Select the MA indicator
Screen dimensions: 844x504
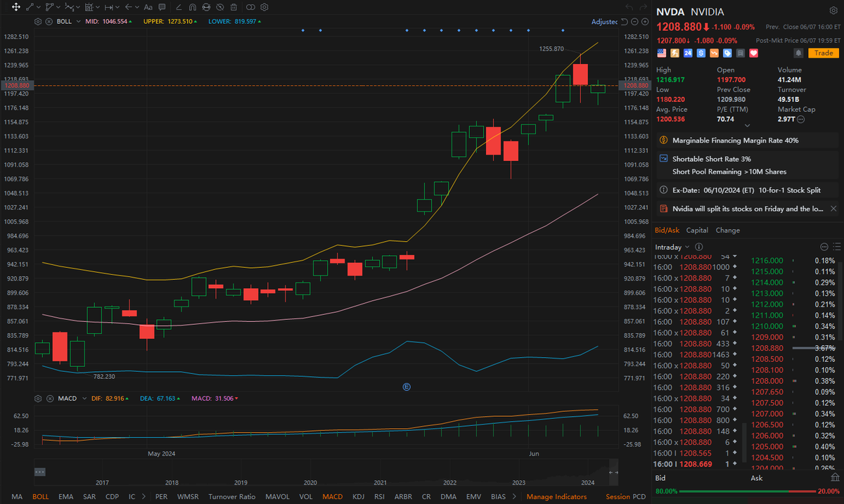pos(17,496)
